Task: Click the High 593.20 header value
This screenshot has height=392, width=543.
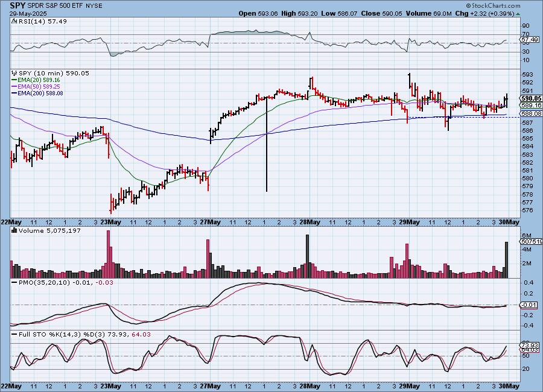Action: point(299,13)
